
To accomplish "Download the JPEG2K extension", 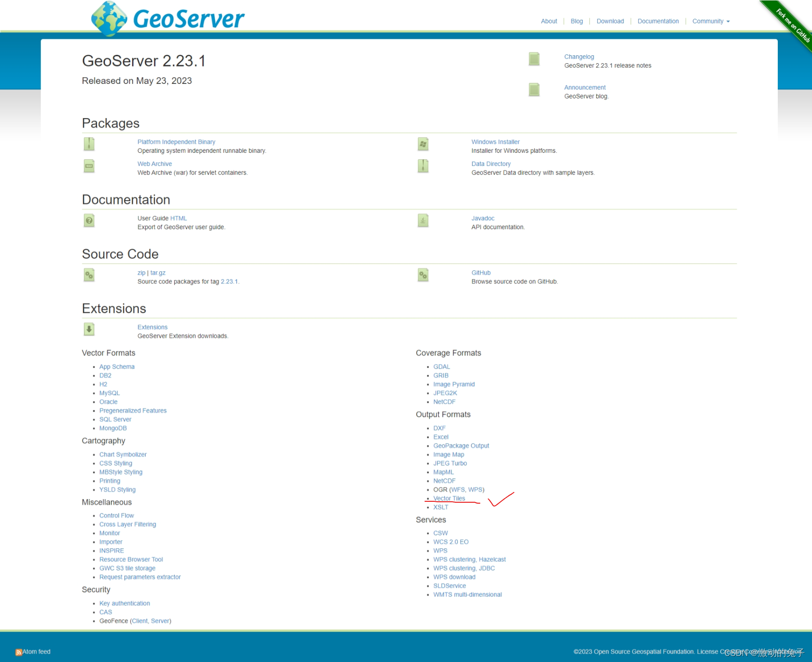I will point(445,393).
